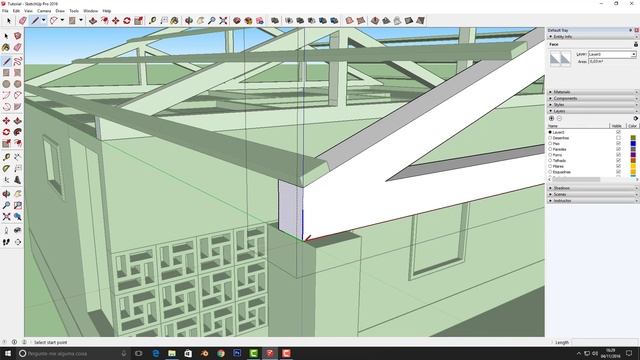This screenshot has width=640, height=360.
Task: Click the Desenhos layer color swatch
Action: click(633, 138)
